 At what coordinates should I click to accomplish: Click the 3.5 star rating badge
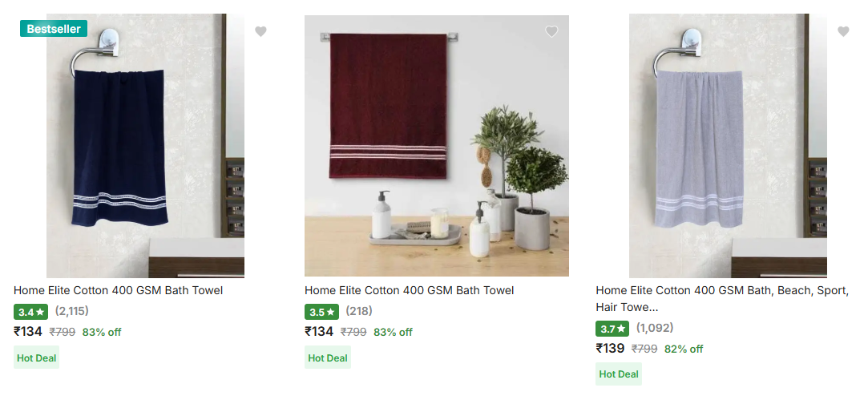[322, 312]
